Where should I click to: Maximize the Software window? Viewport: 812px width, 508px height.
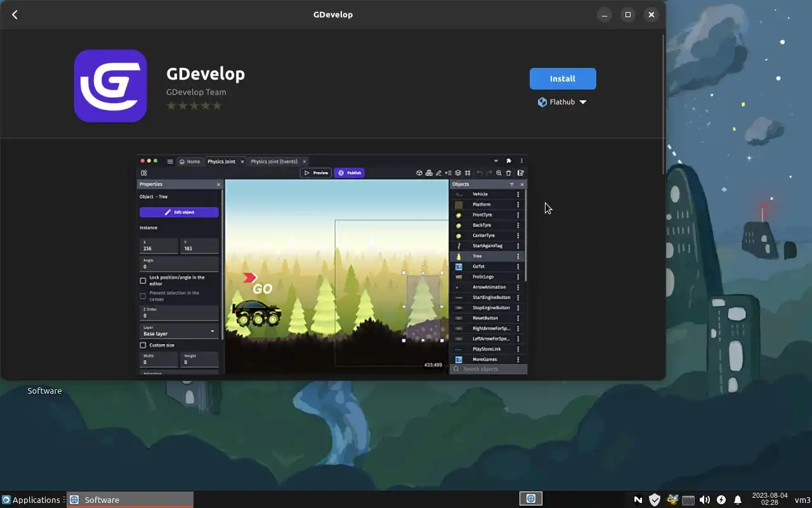click(628, 15)
